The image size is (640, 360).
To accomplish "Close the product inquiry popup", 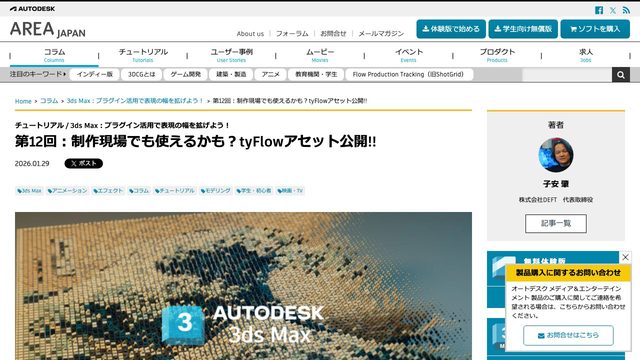I will pyautogui.click(x=625, y=257).
